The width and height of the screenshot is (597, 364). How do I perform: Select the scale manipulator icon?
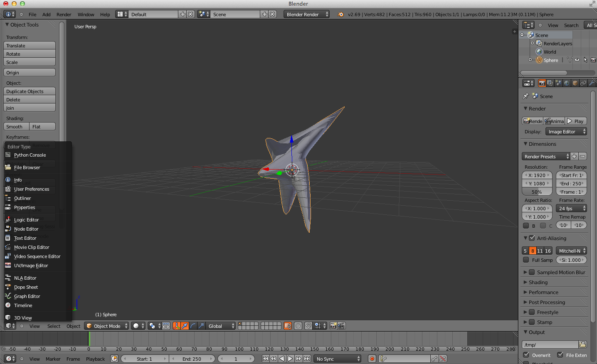(201, 326)
